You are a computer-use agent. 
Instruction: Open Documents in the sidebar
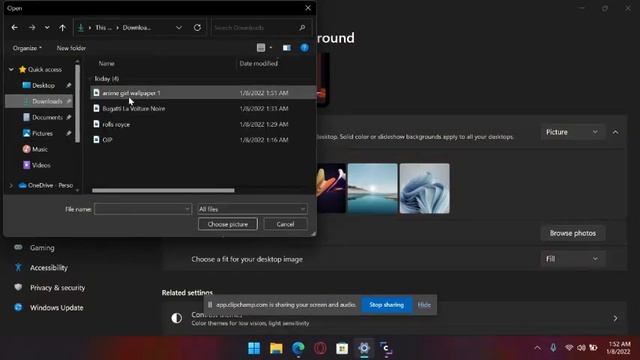[47, 117]
